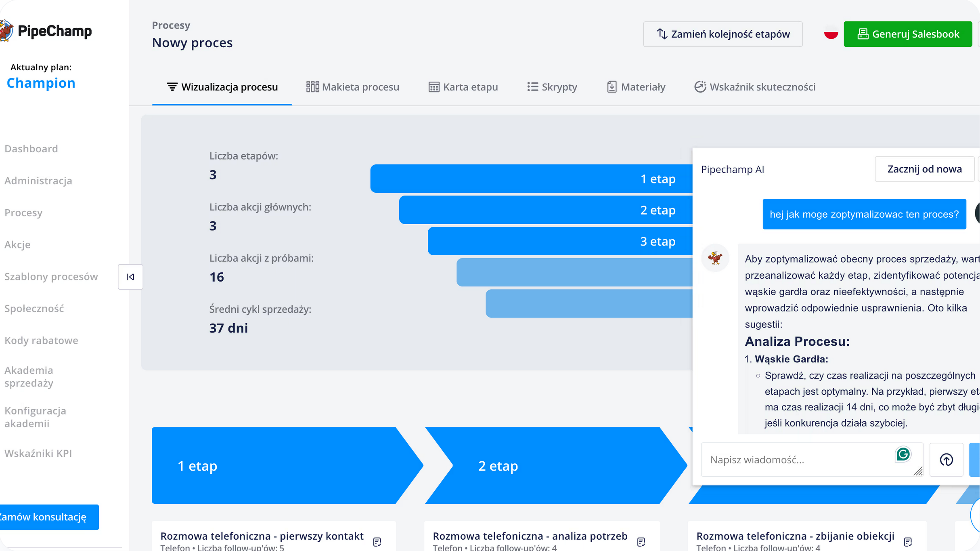
Task: Select the 1 etap arrow stage
Action: coord(287,465)
